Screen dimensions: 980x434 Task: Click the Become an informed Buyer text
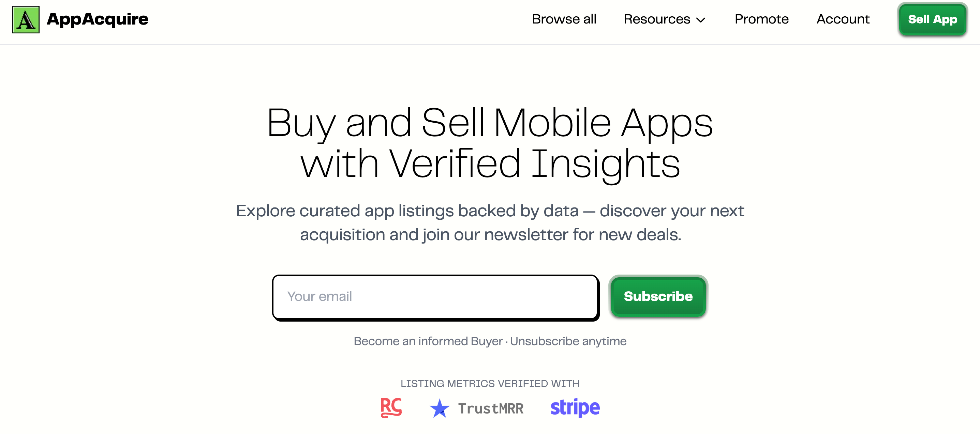click(x=428, y=341)
